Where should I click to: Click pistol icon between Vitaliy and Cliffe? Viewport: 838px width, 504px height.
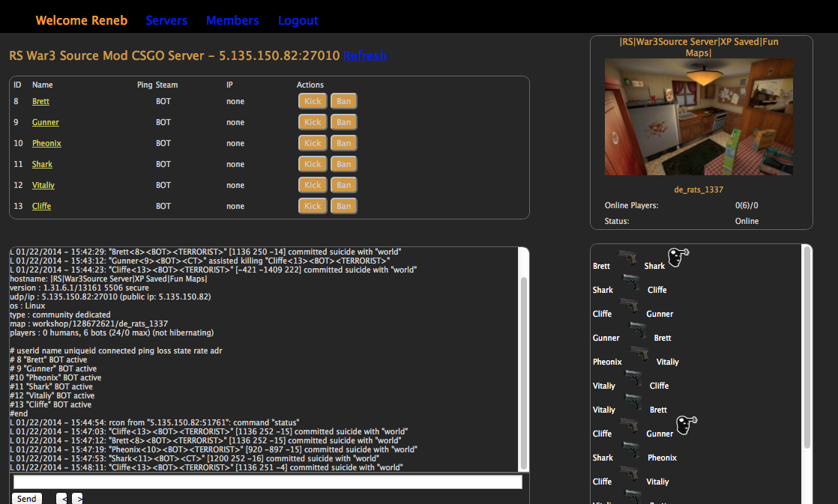633,379
